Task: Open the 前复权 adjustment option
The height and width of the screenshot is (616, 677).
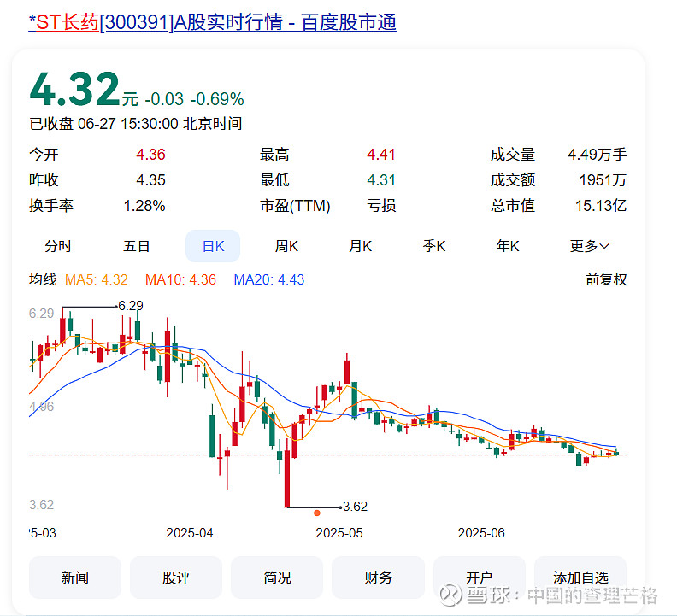Action: [606, 279]
